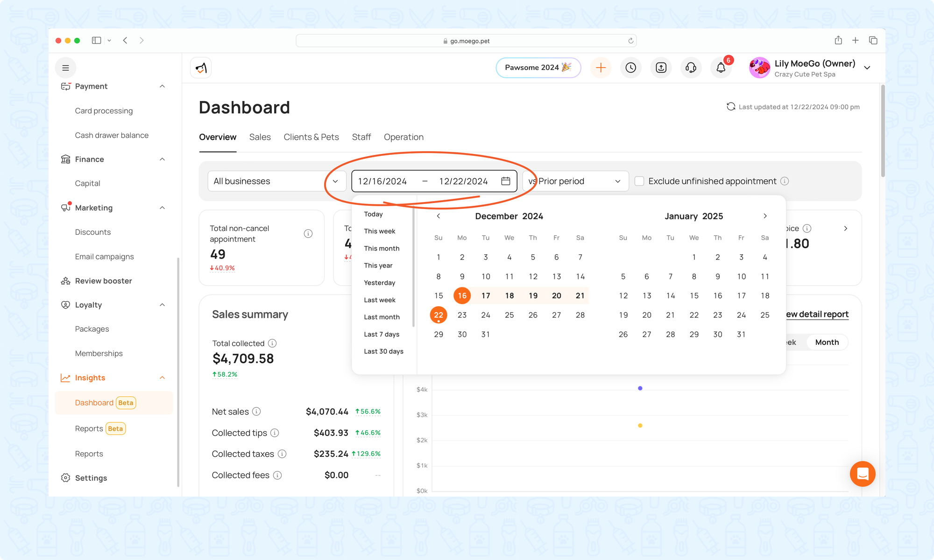Click the refresh icon beside Last updated
This screenshot has width=934, height=560.
(731, 107)
